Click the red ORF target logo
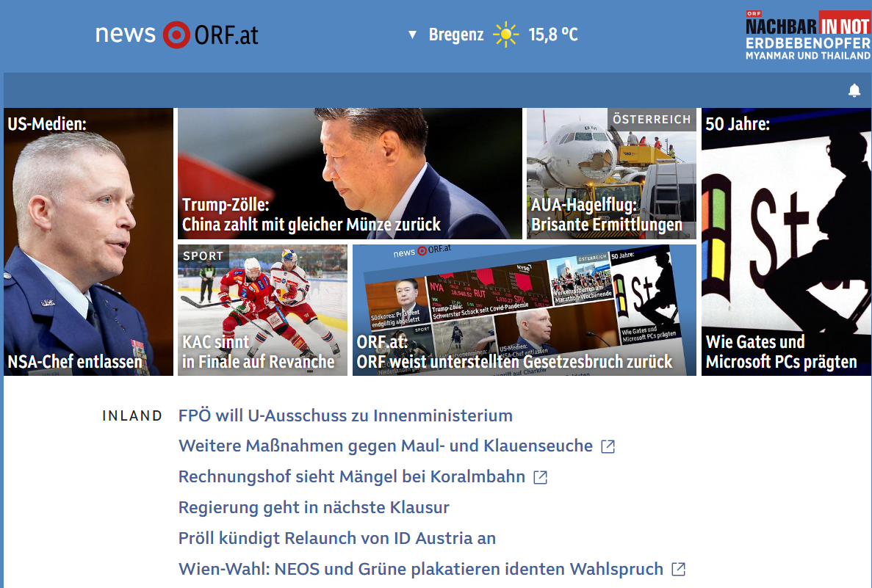Viewport: 872px width, 588px height. click(x=176, y=35)
